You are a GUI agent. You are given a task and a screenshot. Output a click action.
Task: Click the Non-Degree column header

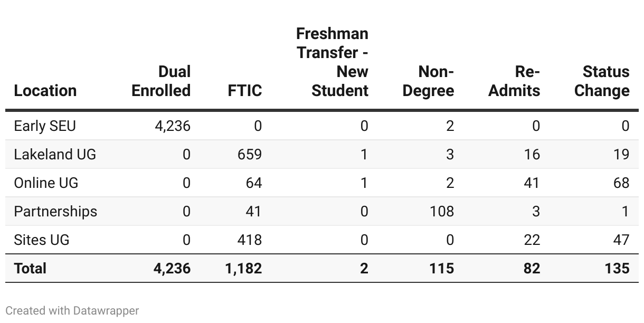pyautogui.click(x=428, y=81)
